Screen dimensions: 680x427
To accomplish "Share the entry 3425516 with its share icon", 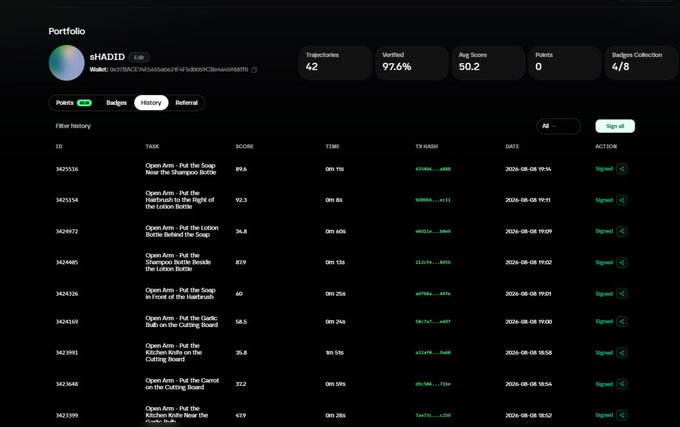I will tap(621, 169).
